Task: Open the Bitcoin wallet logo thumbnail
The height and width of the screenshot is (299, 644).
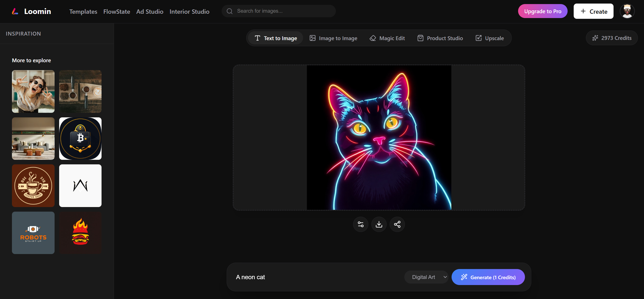Action: click(x=80, y=138)
